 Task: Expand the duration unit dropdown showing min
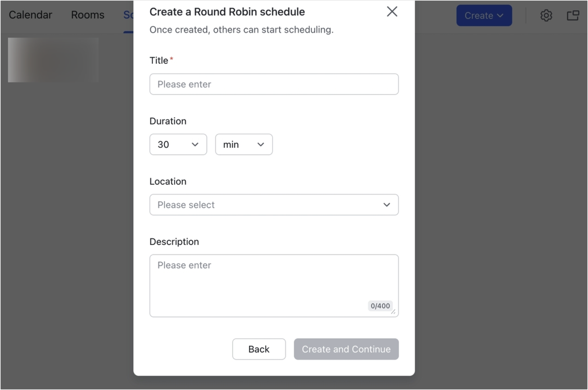[x=244, y=144]
